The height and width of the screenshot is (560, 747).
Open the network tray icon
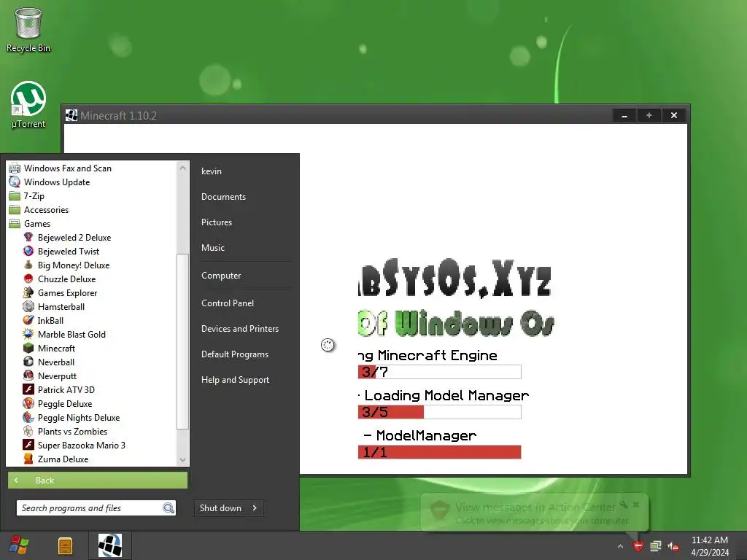point(656,546)
